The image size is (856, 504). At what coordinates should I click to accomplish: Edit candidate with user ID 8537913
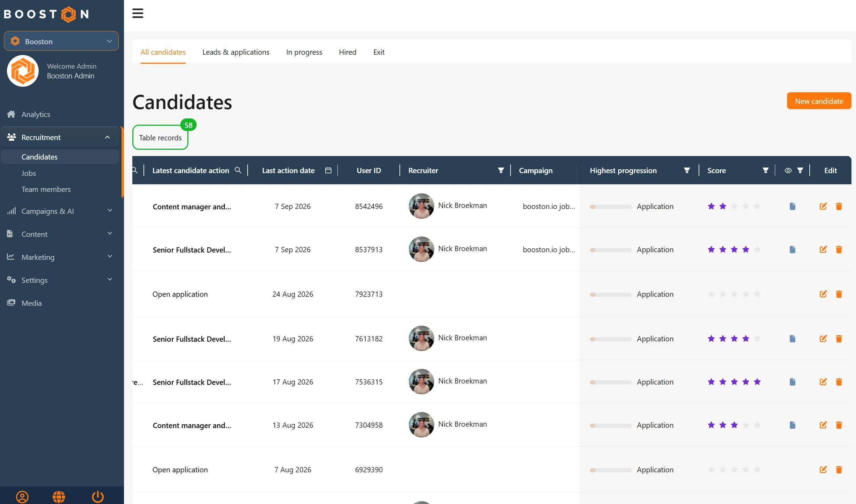click(x=823, y=249)
